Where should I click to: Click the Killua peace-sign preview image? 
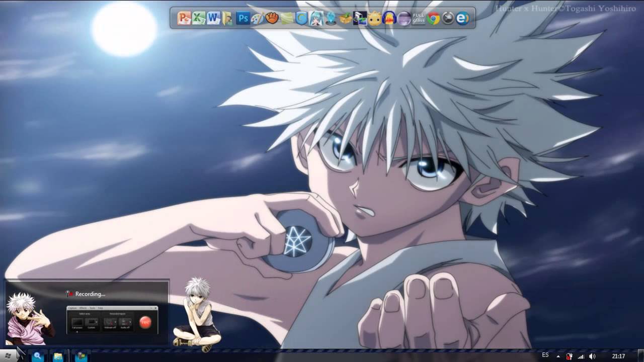29,318
